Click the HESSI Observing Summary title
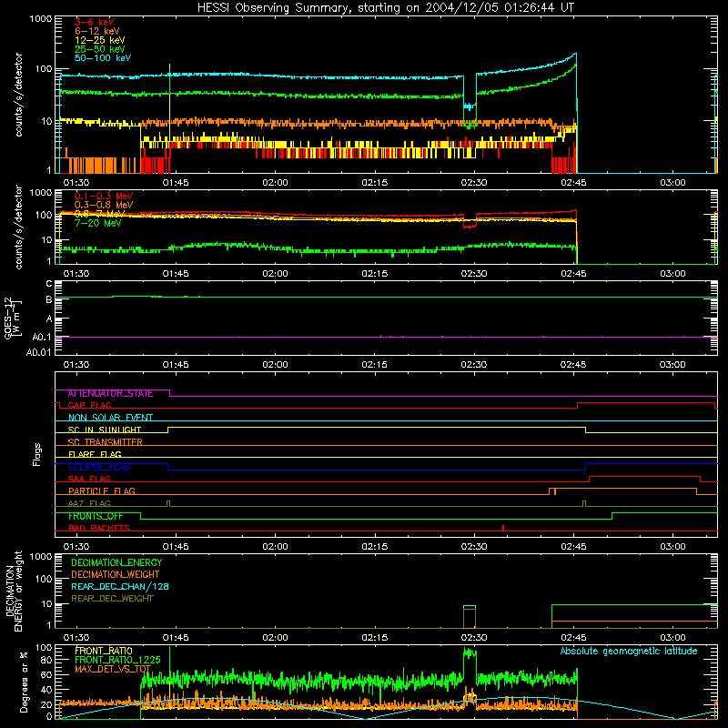Screen dimensions: 728x728 [385, 8]
